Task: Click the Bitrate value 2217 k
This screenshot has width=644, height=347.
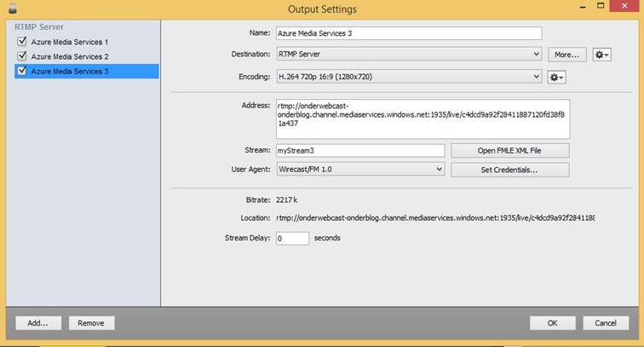Action: point(286,200)
